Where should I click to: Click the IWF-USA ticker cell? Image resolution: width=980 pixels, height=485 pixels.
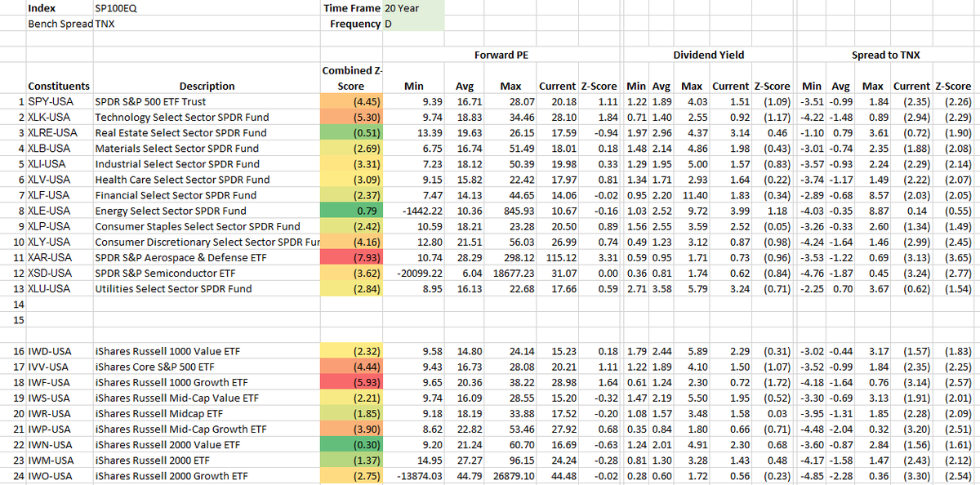(x=60, y=381)
